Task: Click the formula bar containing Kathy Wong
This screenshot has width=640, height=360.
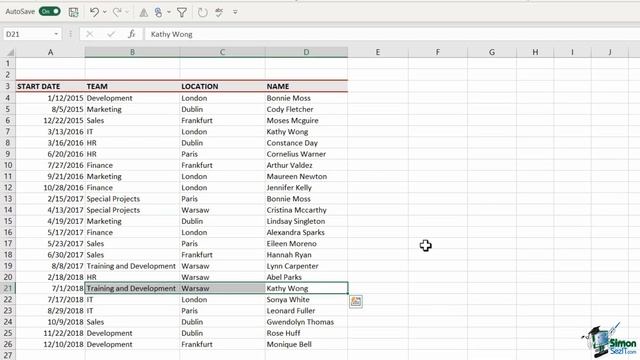Action: pyautogui.click(x=392, y=34)
